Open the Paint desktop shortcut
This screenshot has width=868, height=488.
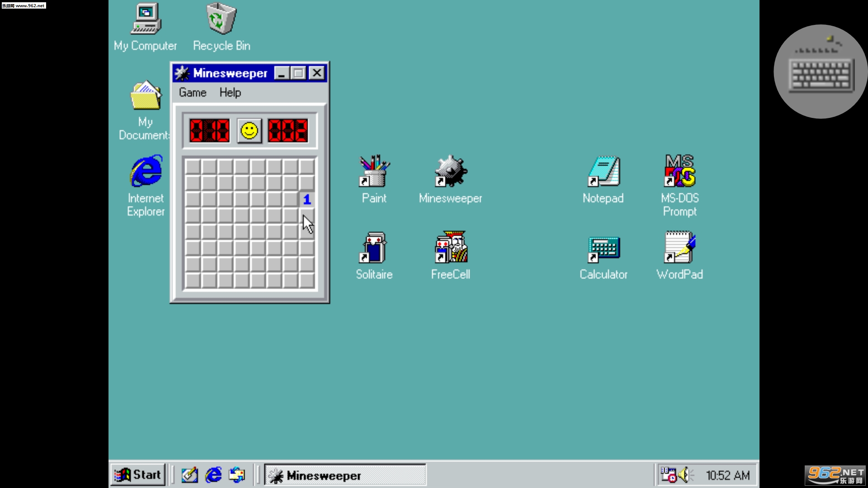374,172
